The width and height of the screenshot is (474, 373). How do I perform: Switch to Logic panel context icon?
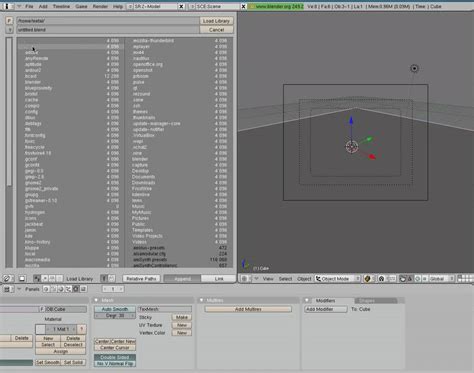(46, 289)
